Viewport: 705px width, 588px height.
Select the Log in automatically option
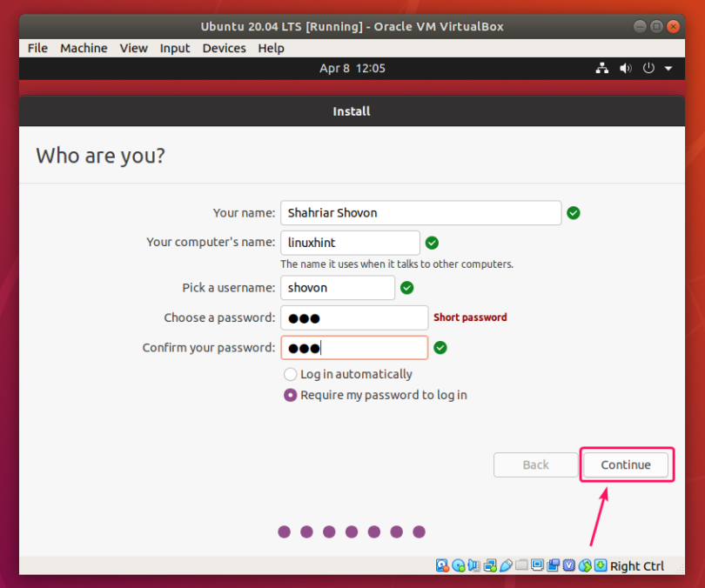click(x=291, y=374)
